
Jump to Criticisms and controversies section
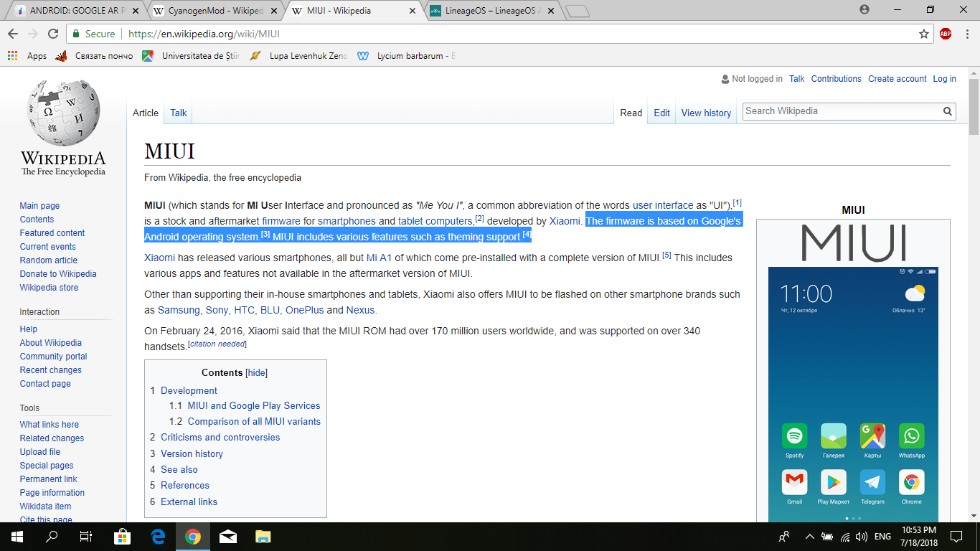coord(220,437)
